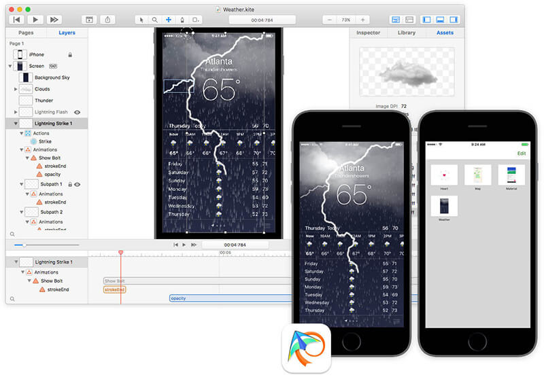This screenshot has height=392, width=544.
Task: Toggle the lock on Subpath 1 layer
Action: (x=70, y=184)
